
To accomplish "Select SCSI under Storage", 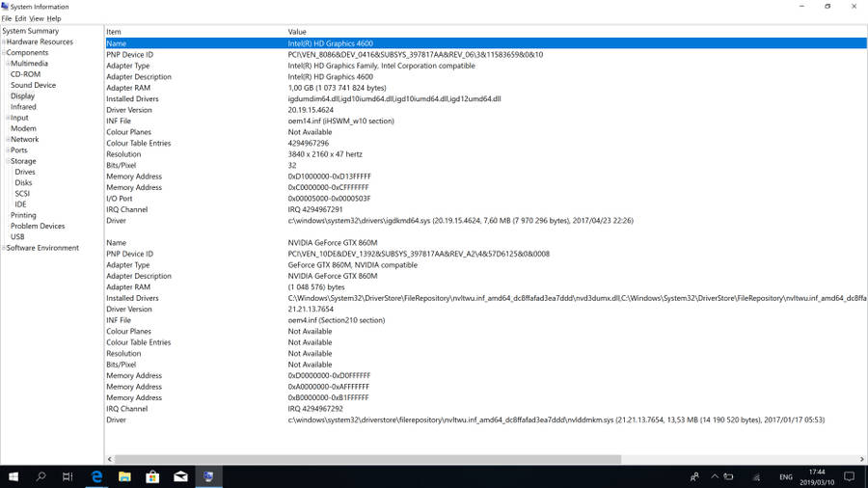I will click(x=22, y=194).
